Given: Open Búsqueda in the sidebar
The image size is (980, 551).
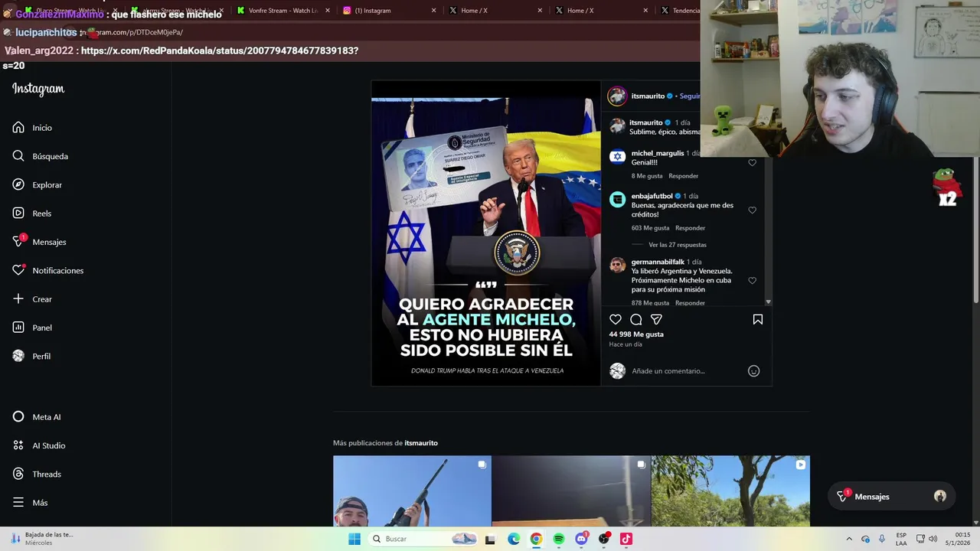Looking at the screenshot, I should tap(41, 156).
